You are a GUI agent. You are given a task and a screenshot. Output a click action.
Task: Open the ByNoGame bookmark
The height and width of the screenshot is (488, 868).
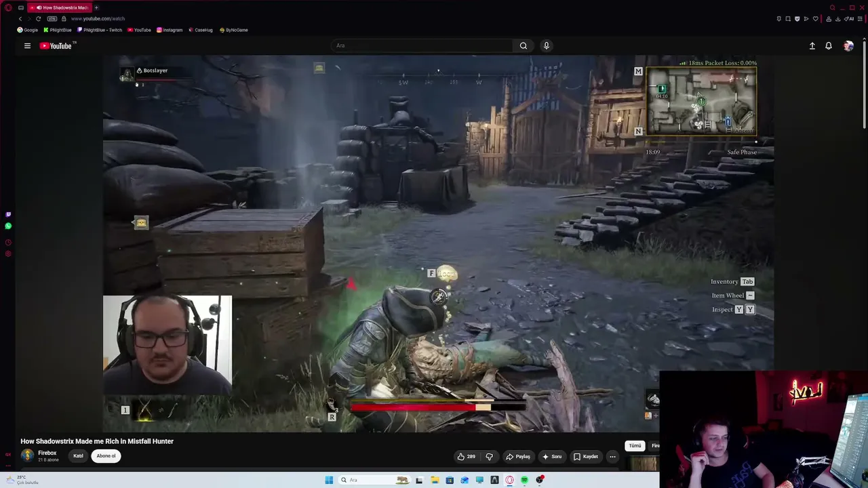coord(234,30)
